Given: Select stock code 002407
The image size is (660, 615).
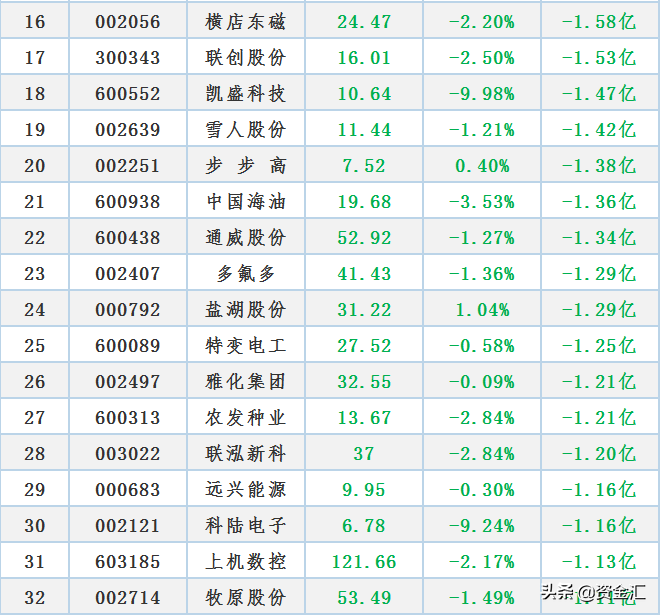Looking at the screenshot, I should (128, 274).
